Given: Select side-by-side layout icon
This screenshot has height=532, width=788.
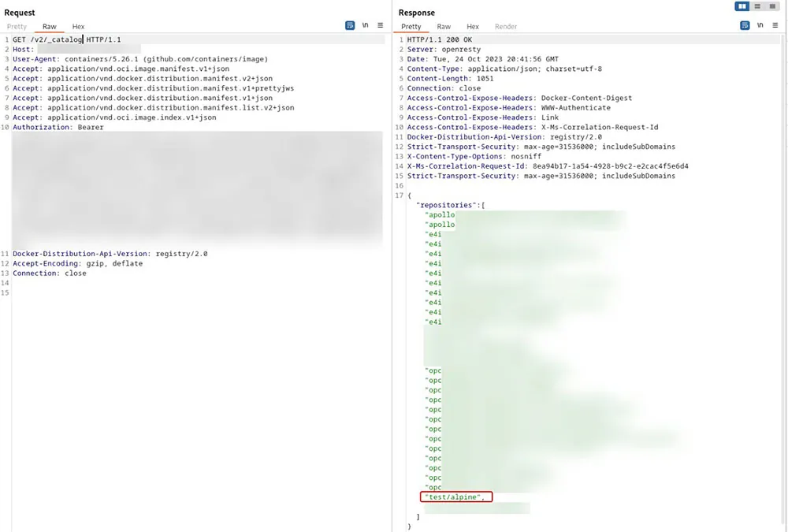Looking at the screenshot, I should tap(742, 6).
